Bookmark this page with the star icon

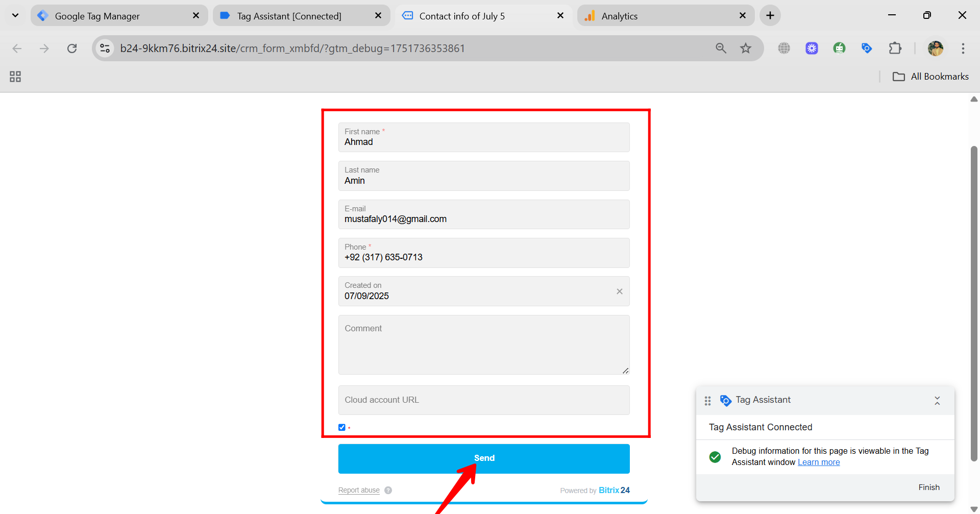746,48
